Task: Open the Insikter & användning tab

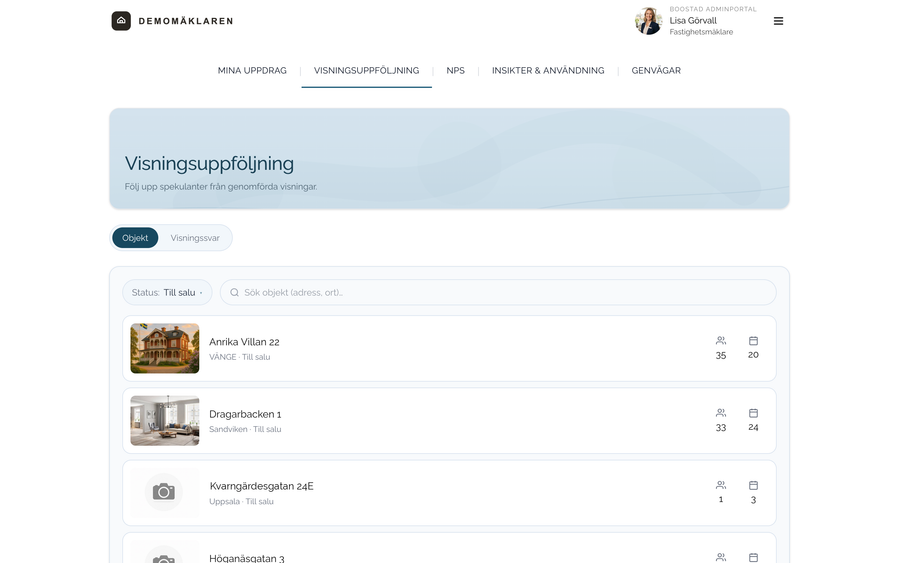Action: [548, 71]
